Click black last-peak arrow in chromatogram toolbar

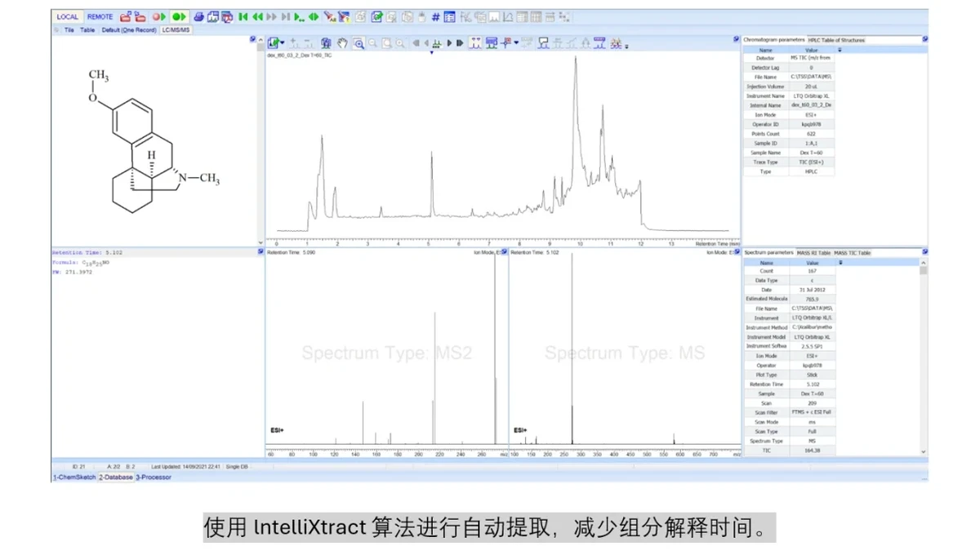point(460,42)
